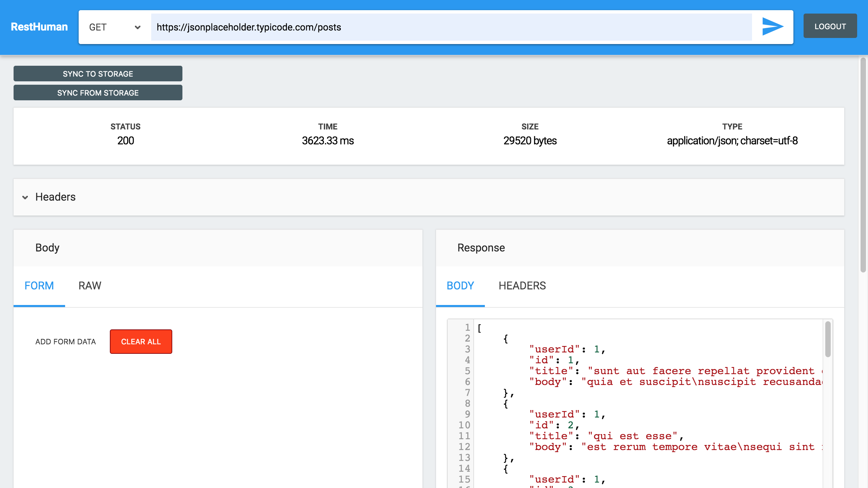Click ADD FORM DATA button
Image resolution: width=868 pixels, height=488 pixels.
click(x=65, y=342)
